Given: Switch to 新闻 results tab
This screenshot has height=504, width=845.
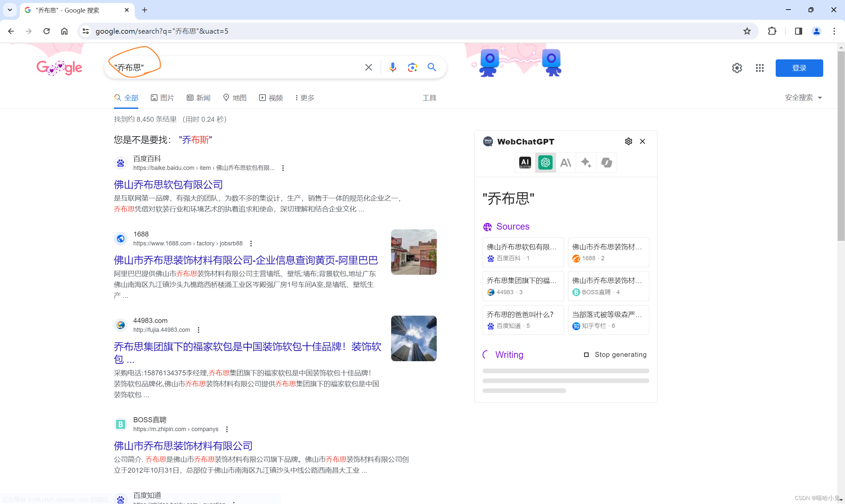Looking at the screenshot, I should pos(198,98).
